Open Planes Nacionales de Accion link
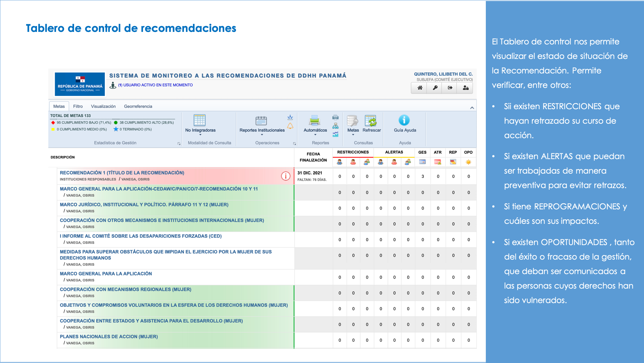644x363 pixels. click(x=109, y=337)
